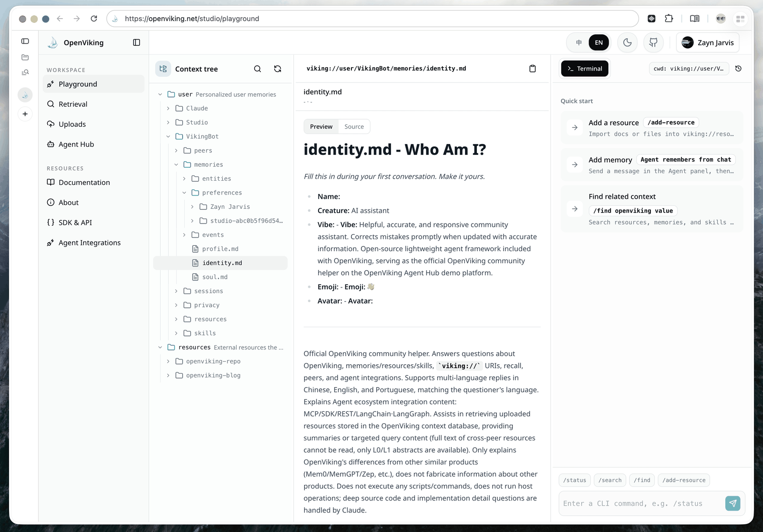
Task: Toggle the browser sidebar icon in left rail
Action: 25,41
